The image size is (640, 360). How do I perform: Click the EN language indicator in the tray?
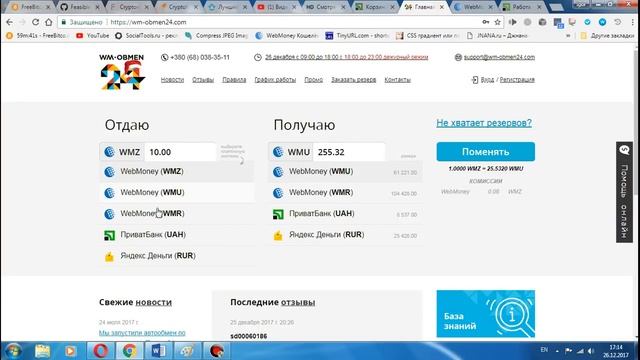(544, 350)
